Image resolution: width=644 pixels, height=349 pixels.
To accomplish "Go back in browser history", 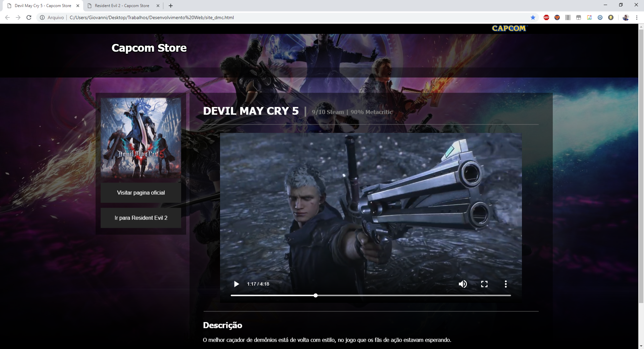I will [x=7, y=17].
